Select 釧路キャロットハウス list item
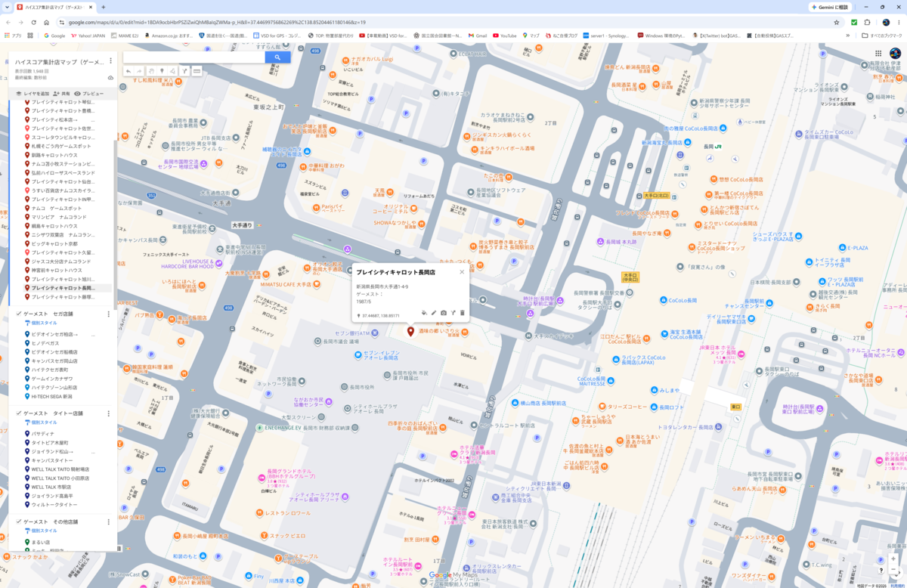 (54, 155)
